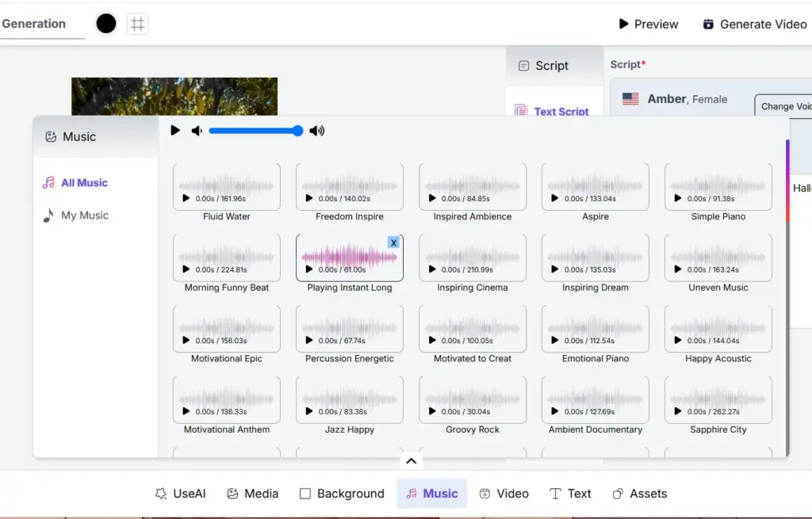Click the Preview button

click(x=648, y=24)
